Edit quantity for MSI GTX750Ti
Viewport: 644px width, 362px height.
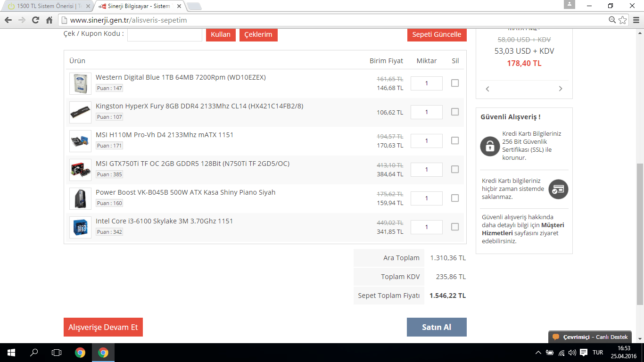coord(427,170)
